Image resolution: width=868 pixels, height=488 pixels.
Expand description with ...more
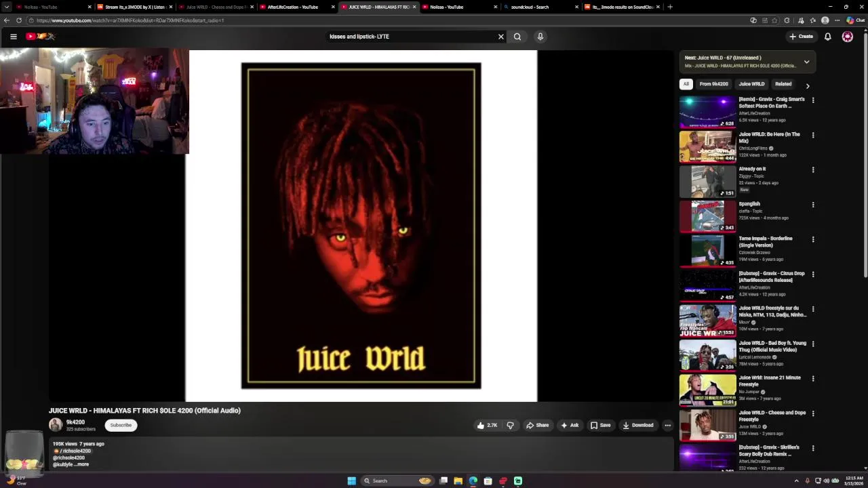tap(81, 464)
